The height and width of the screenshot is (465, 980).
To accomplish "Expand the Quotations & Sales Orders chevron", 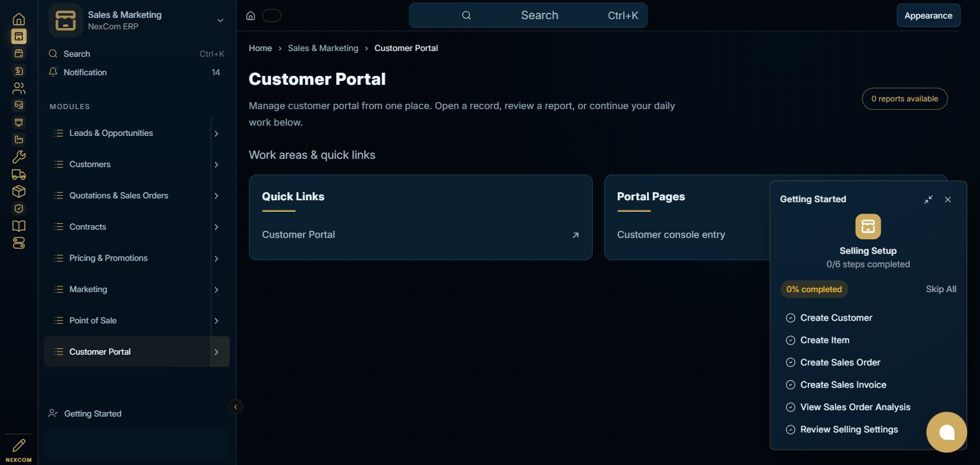I will point(216,196).
